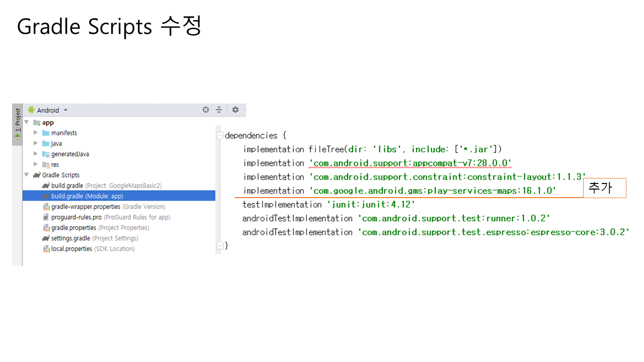Viewport: 644px width, 362px height.
Task: Fold the dependencies block in gutter
Action: pos(220,136)
